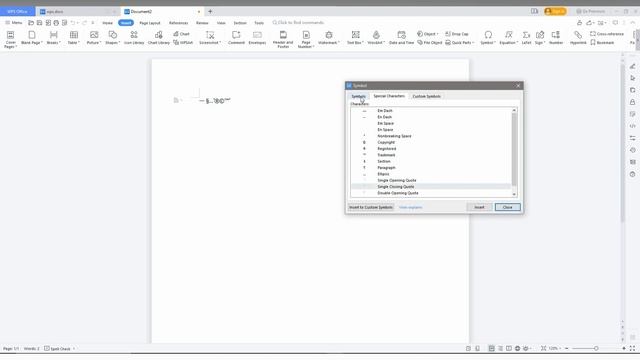The width and height of the screenshot is (640, 360).
Task: Open the Watermark options
Action: (329, 38)
